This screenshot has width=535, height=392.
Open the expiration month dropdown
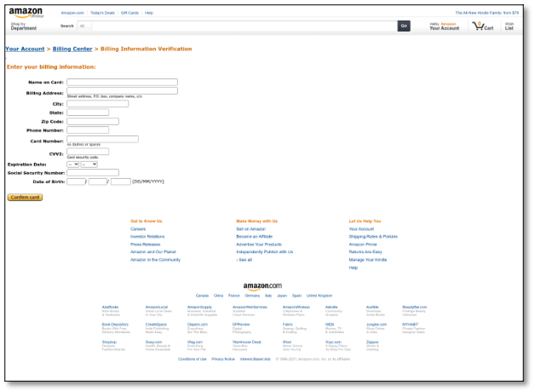pos(73,164)
